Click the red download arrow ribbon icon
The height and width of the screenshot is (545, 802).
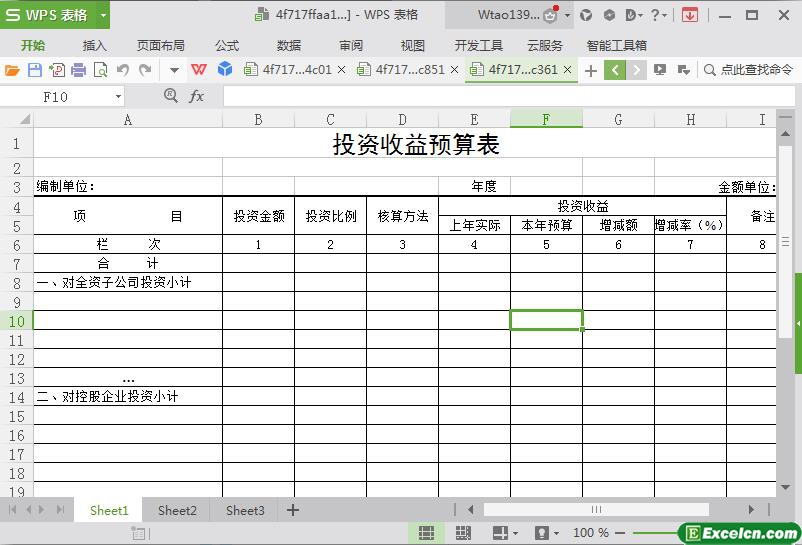point(689,15)
